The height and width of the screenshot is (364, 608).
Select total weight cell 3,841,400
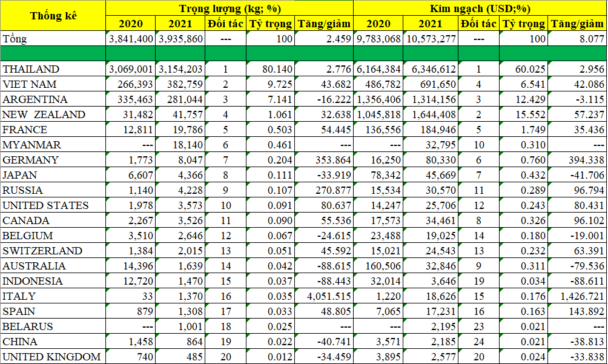point(131,39)
